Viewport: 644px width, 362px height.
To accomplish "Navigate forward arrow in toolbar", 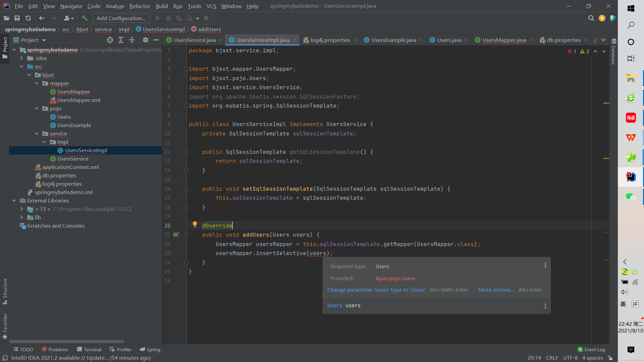I will [x=53, y=18].
